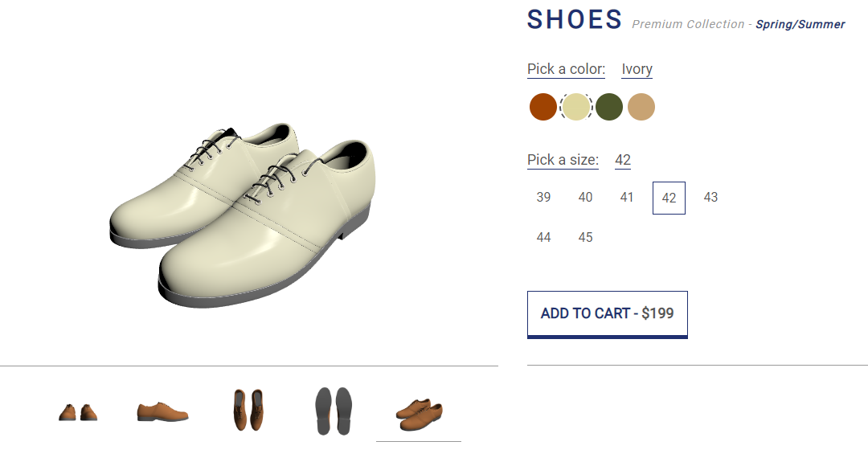Open the side profile shoe thumbnail
This screenshot has height=458, width=868.
click(162, 412)
